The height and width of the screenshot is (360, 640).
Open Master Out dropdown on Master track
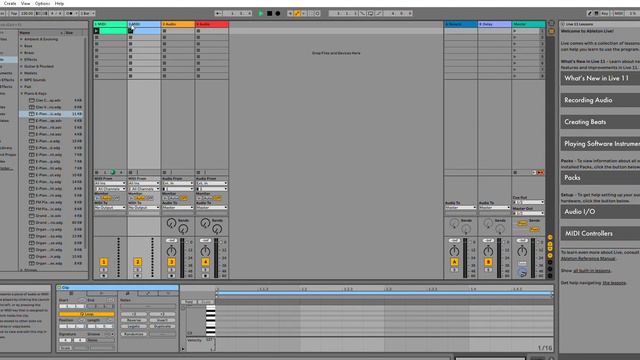tap(528, 213)
